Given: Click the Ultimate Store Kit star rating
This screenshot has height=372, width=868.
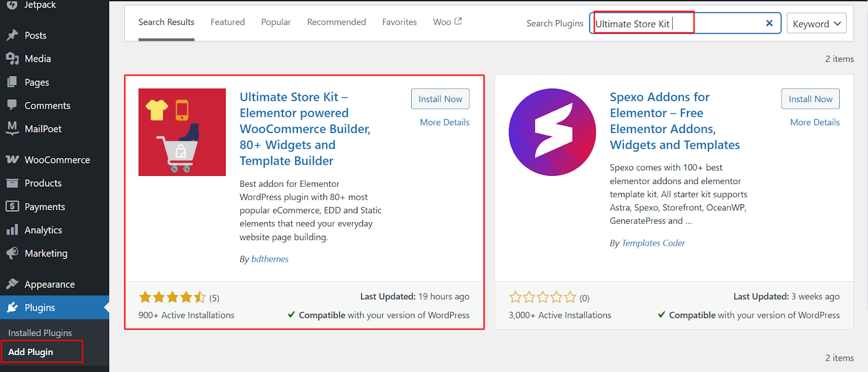Looking at the screenshot, I should click(x=173, y=297).
